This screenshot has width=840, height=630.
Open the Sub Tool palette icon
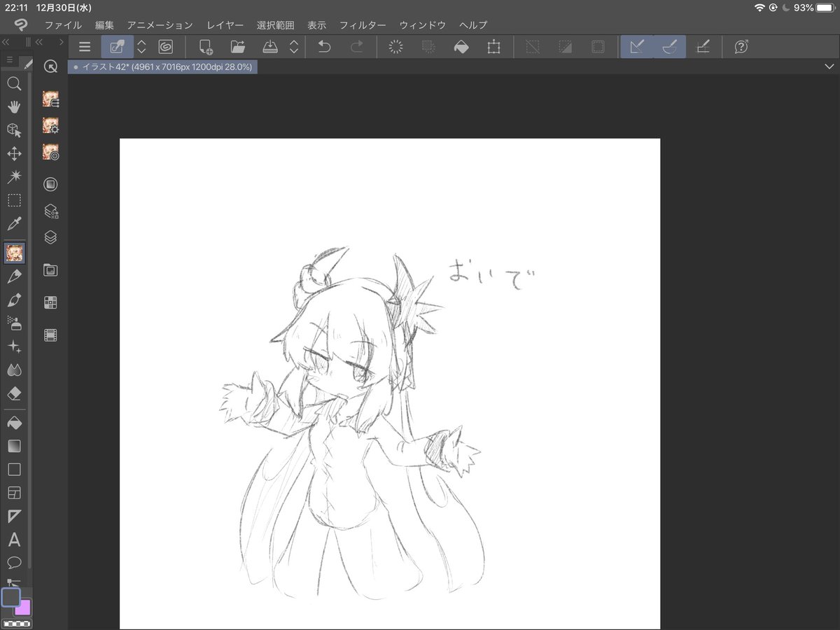click(50, 99)
